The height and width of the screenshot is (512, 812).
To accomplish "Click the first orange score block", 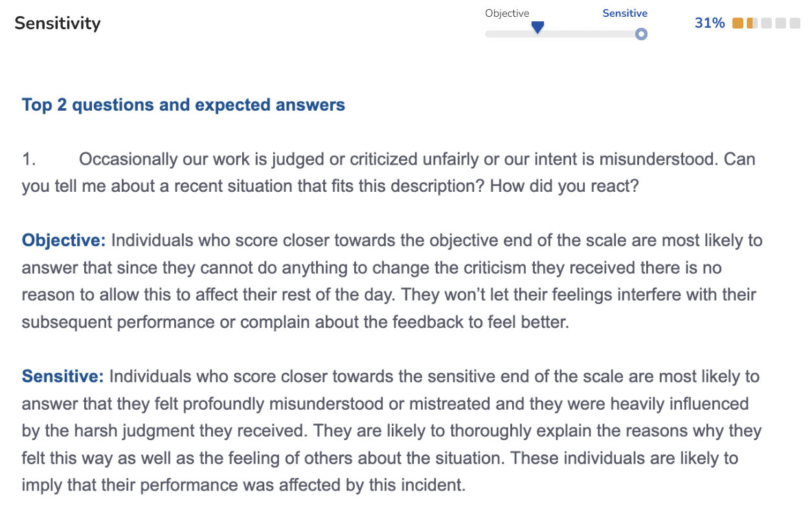I will [738, 23].
